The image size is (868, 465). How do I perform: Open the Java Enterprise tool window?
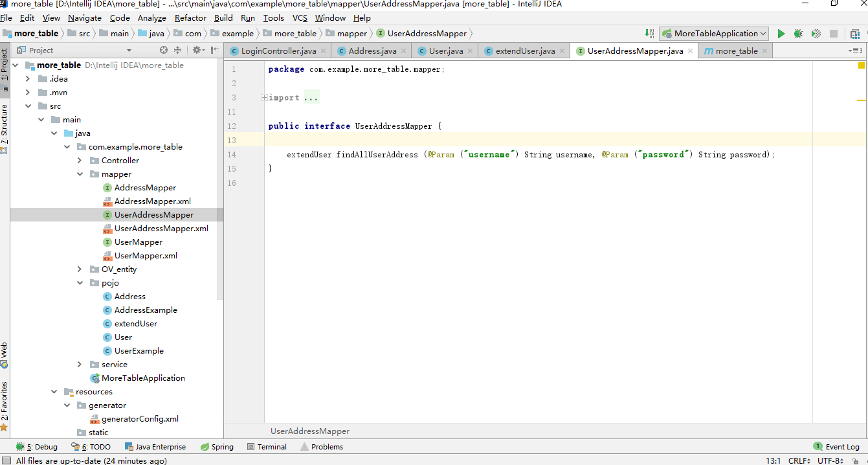coord(155,447)
